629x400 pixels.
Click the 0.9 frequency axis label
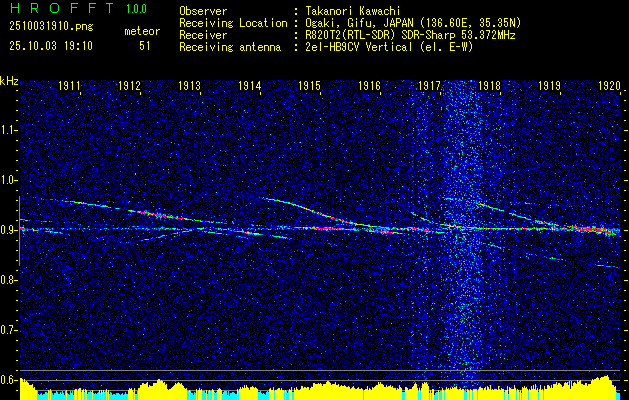coord(7,230)
